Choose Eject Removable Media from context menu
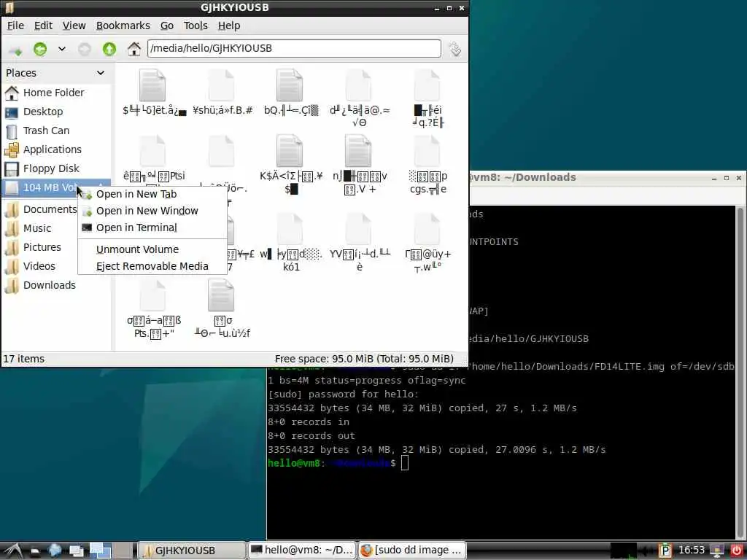 point(152,266)
